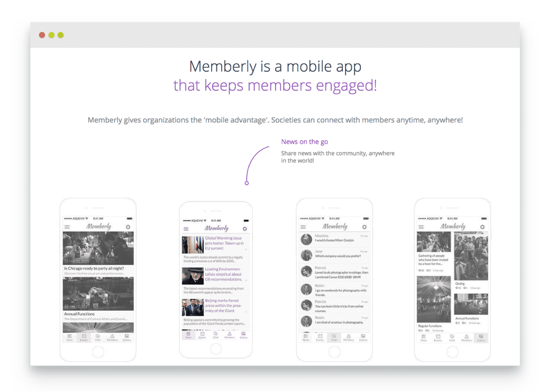This screenshot has width=549, height=392.
Task: Click the 'News on the go' heading
Action: 304,142
